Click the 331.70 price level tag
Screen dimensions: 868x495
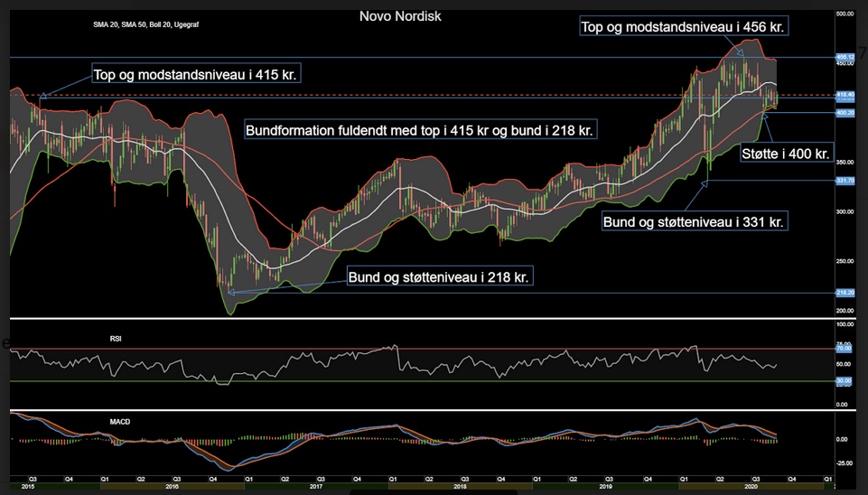(845, 181)
